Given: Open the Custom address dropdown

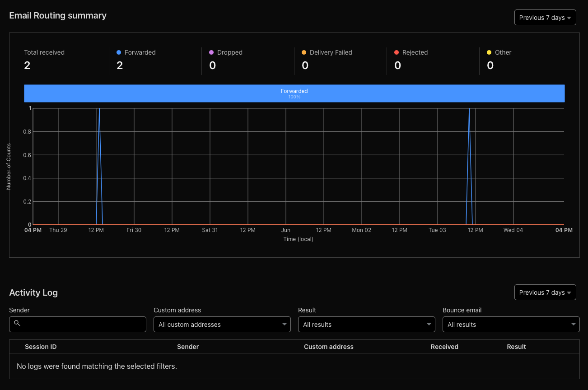Looking at the screenshot, I should pyautogui.click(x=222, y=324).
